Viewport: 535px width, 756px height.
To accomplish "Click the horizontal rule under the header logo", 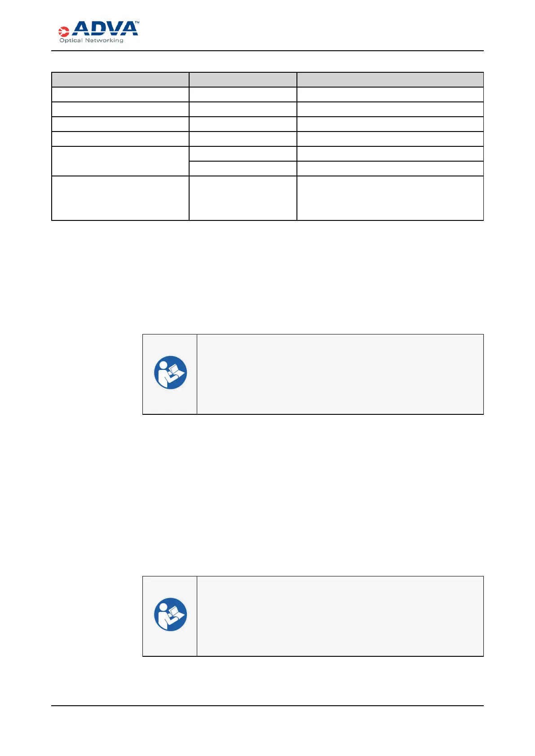I will 267,51.
